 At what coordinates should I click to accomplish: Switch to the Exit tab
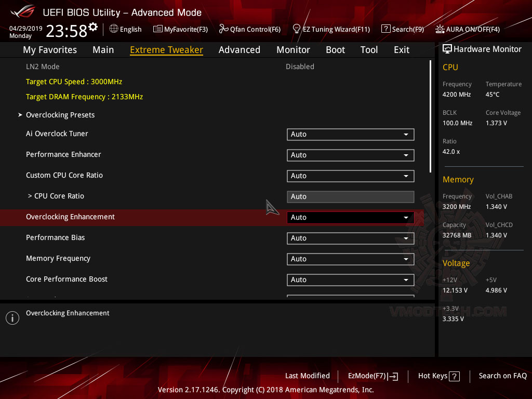[402, 50]
